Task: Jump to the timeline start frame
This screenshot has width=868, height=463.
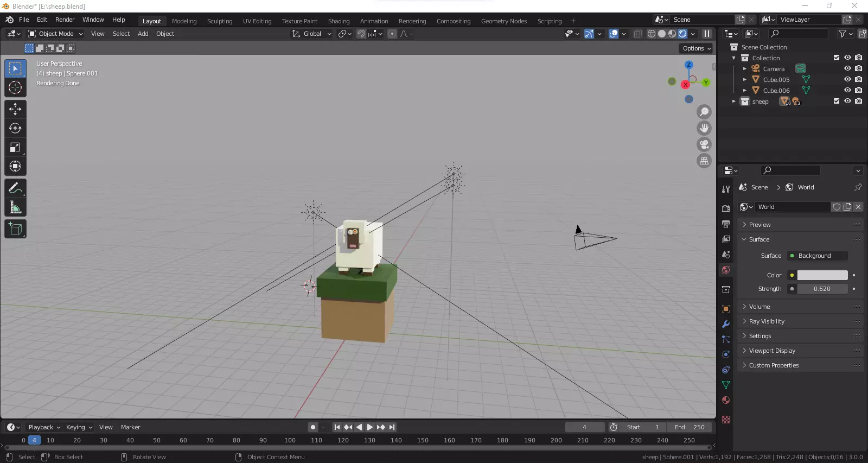Action: click(x=337, y=427)
